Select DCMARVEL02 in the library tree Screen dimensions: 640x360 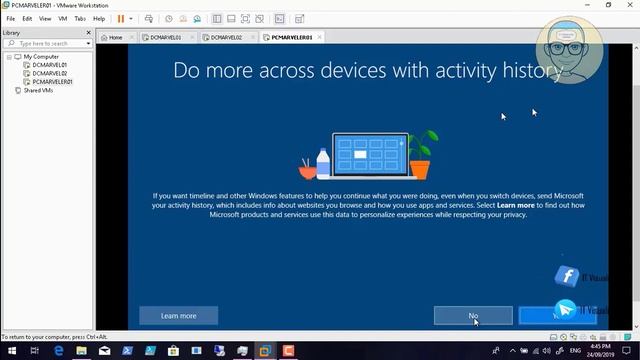point(49,73)
